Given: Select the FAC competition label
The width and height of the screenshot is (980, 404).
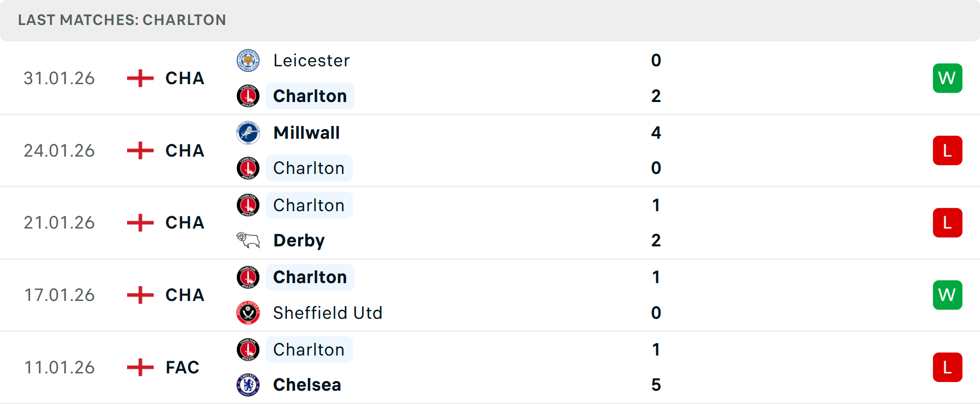Looking at the screenshot, I should coord(182,367).
